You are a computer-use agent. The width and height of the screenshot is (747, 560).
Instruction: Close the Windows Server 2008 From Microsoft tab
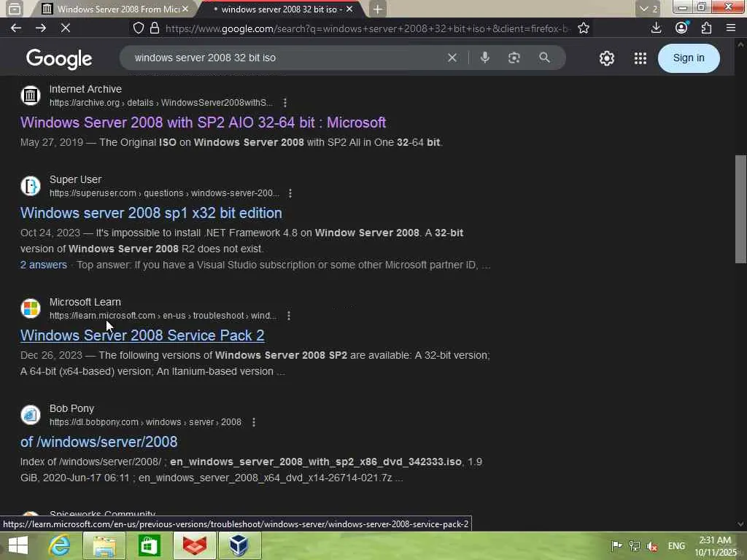[185, 9]
